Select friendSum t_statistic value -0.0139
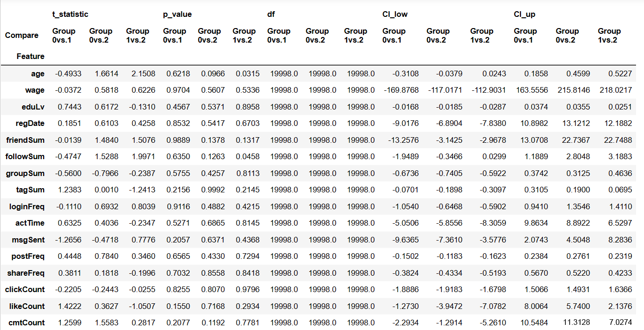Viewport: 644px width, 330px height. (x=68, y=140)
